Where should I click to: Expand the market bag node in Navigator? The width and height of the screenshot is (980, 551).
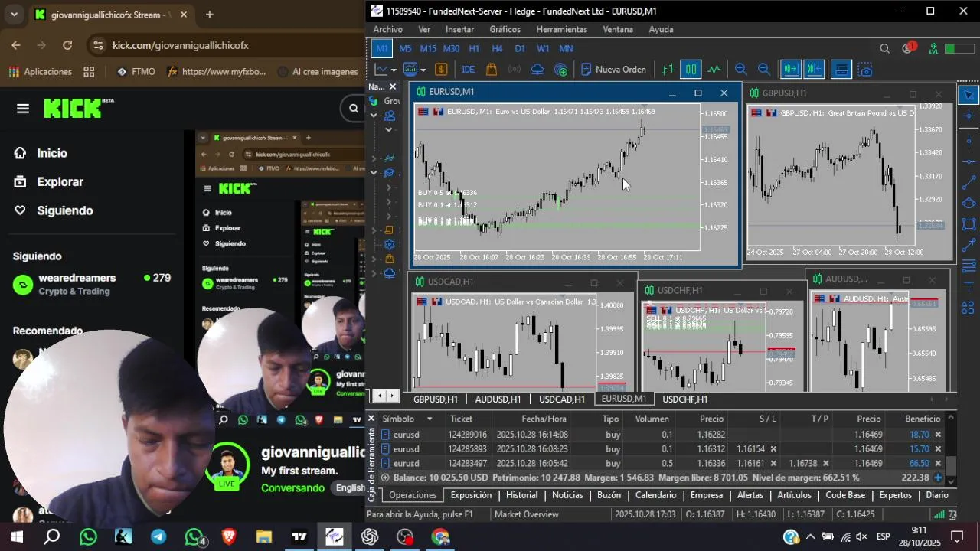374,259
